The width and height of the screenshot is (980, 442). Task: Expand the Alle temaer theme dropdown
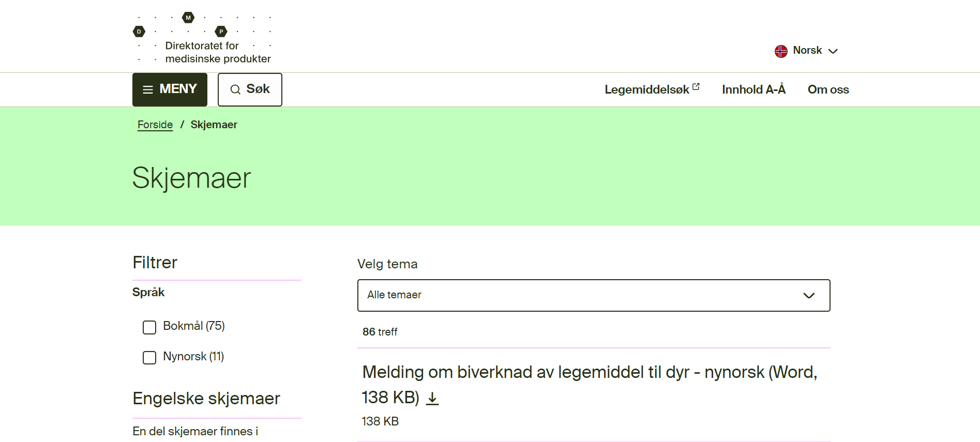pos(593,296)
